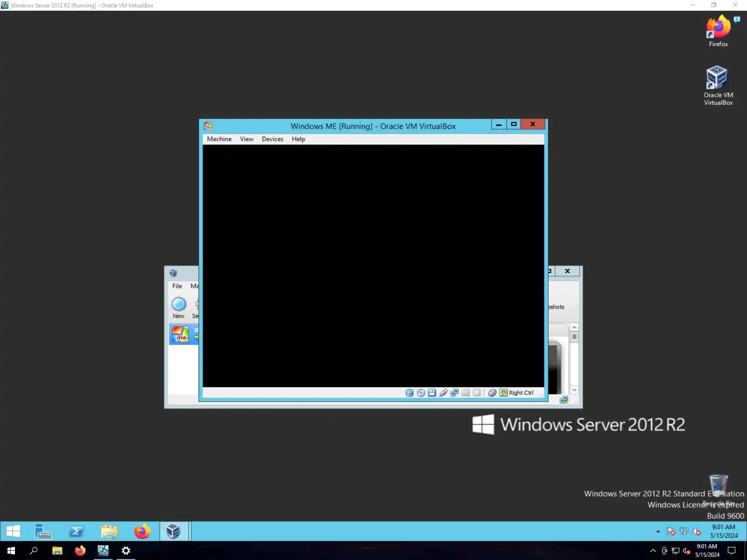
Task: Click host muted volume tray icon
Action: [x=687, y=551]
